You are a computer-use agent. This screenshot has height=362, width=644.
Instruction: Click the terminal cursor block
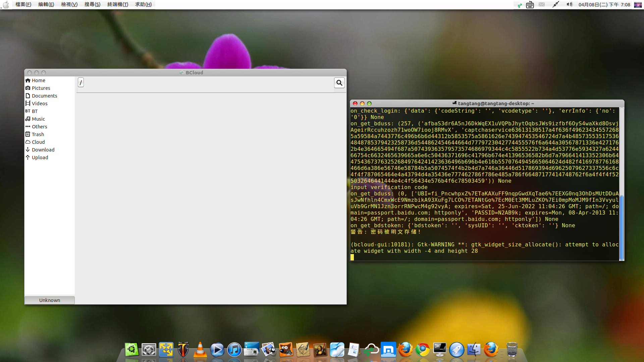(352, 257)
